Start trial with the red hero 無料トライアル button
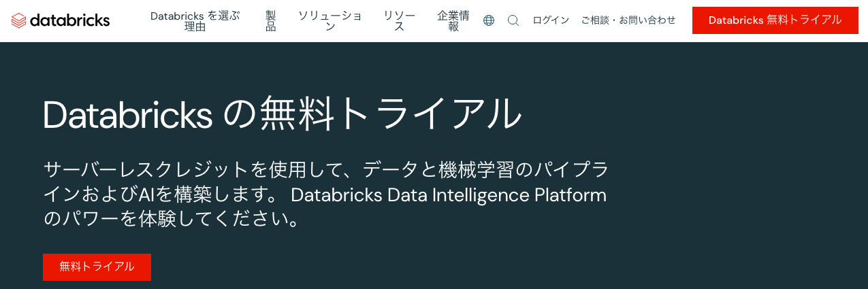Screen dimensions: 868x289 pyautogui.click(x=97, y=267)
